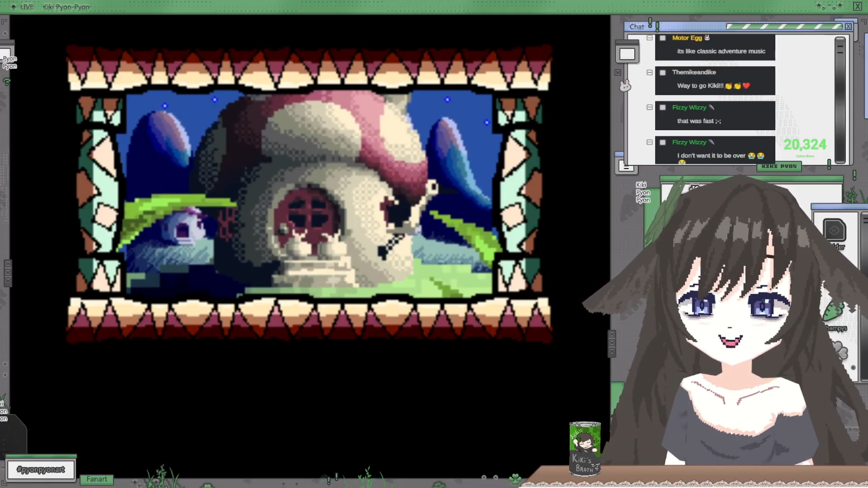Click the small bunny icon beside chat

625,87
